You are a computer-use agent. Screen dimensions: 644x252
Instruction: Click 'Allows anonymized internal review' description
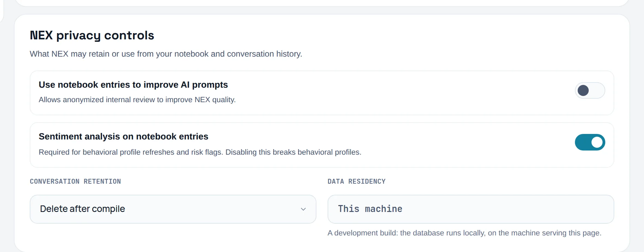point(137,100)
